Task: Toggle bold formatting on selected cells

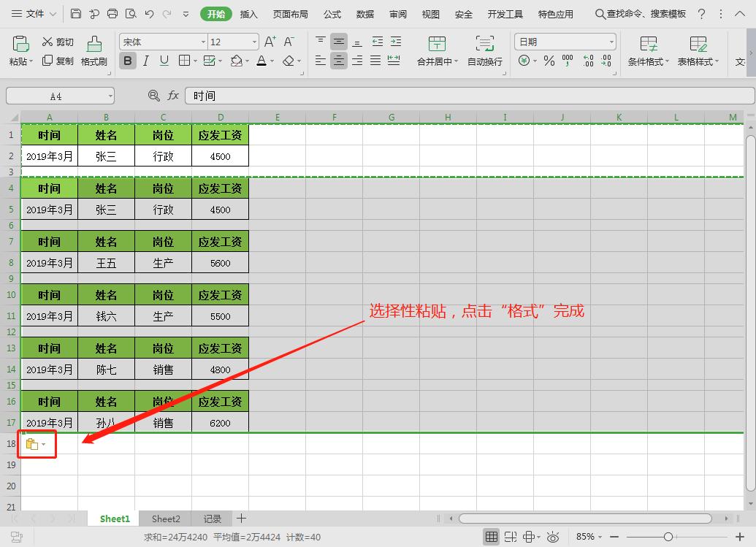Action: 128,61
